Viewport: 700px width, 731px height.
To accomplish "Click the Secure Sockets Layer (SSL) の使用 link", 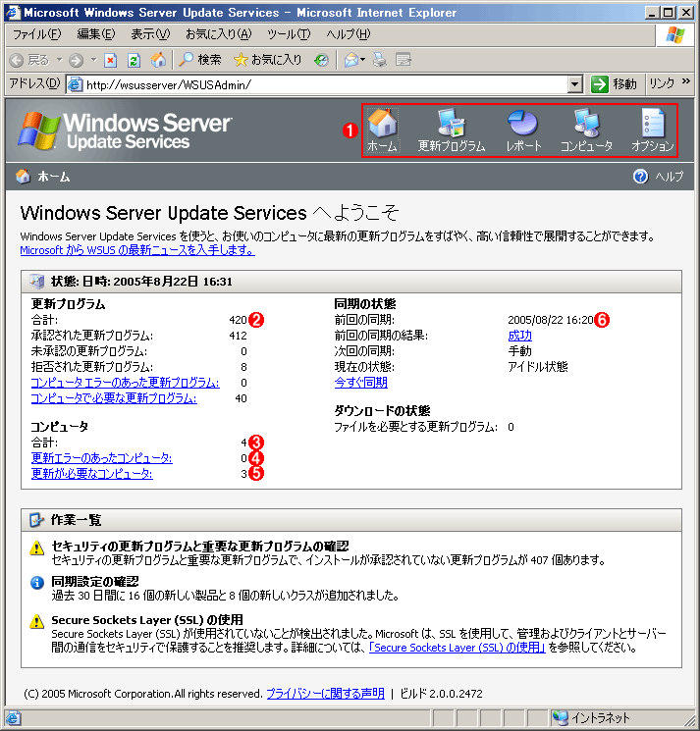I will coord(458,648).
